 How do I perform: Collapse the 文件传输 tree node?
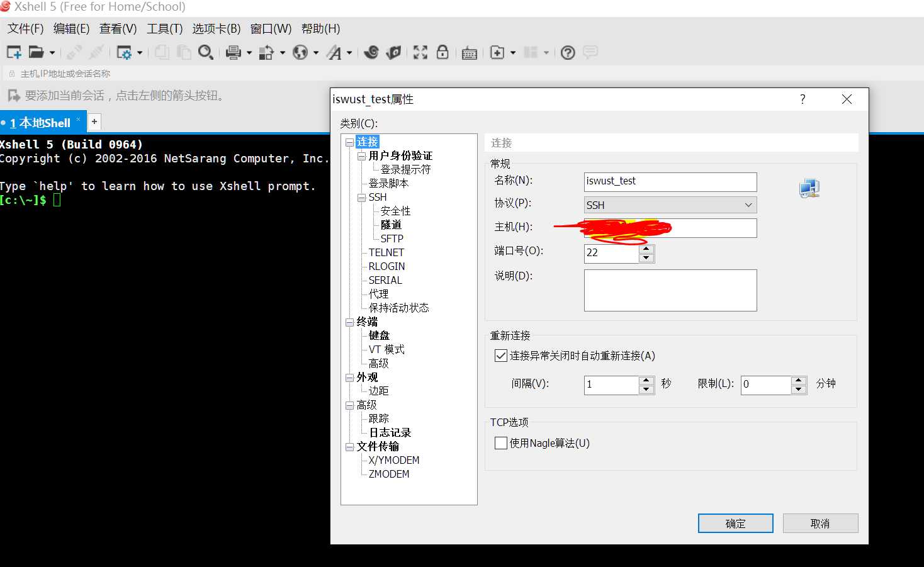pos(349,447)
